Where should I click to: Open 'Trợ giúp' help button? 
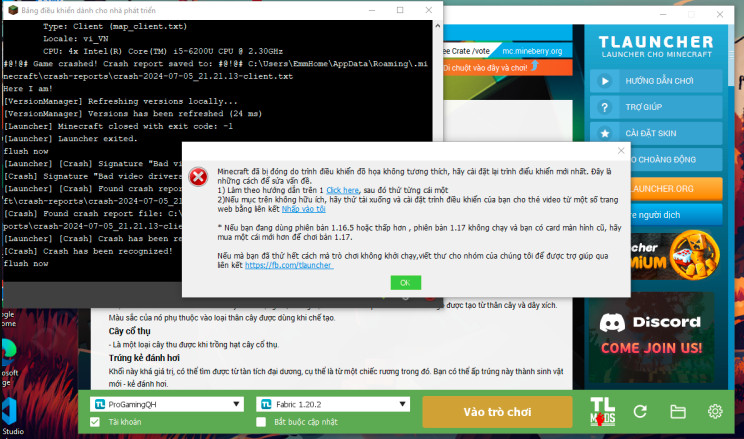pos(656,107)
